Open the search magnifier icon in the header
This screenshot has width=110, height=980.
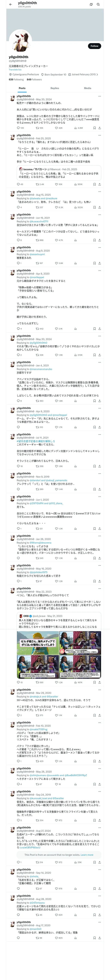[x=98, y=5]
